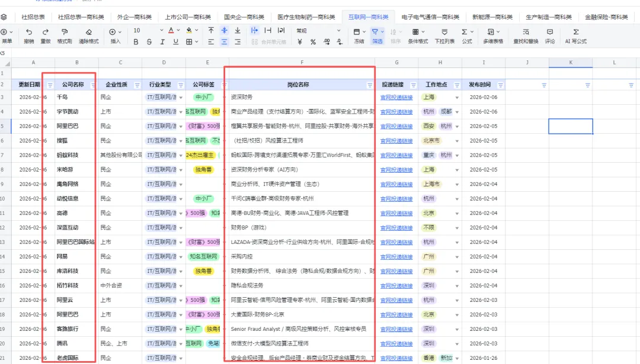Viewport: 640px width, 364px height.
Task: Select text overflow icon
Action: (x=254, y=31)
